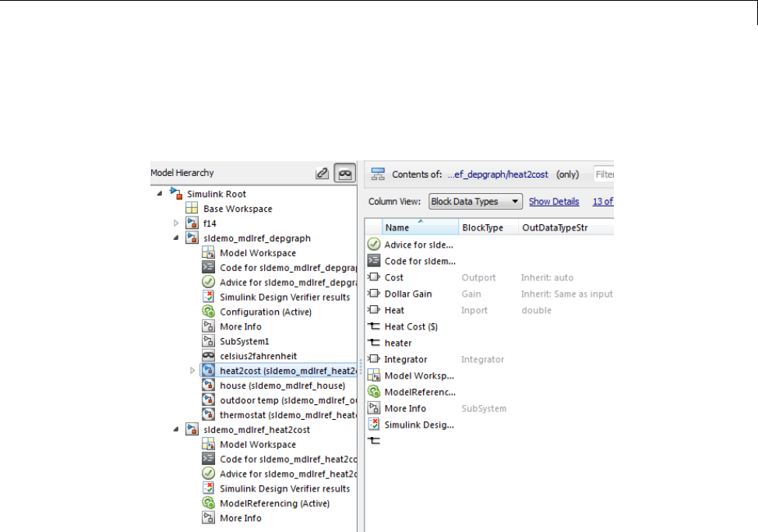This screenshot has width=758, height=532.
Task: Select the 'ModelReferenc...' contents row gear icon
Action: click(x=374, y=392)
